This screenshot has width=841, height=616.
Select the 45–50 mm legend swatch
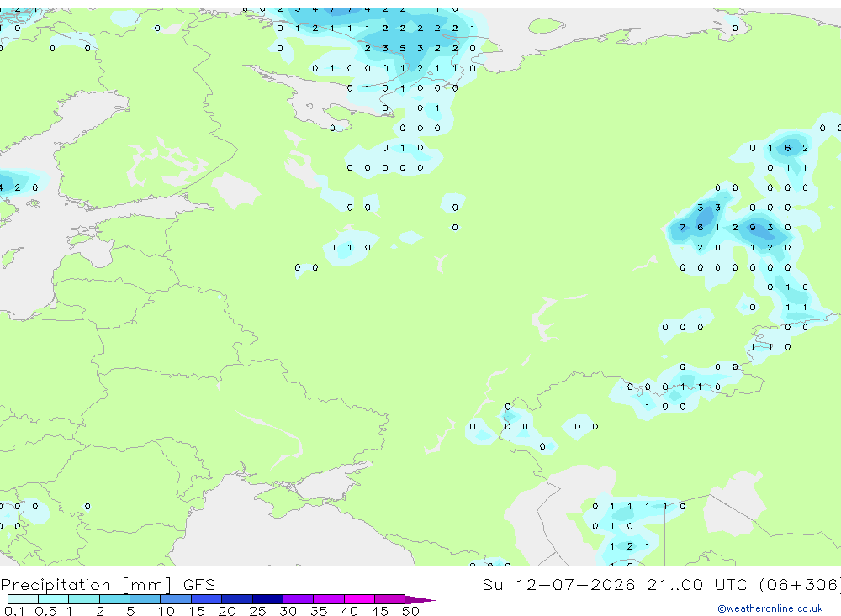click(390, 599)
